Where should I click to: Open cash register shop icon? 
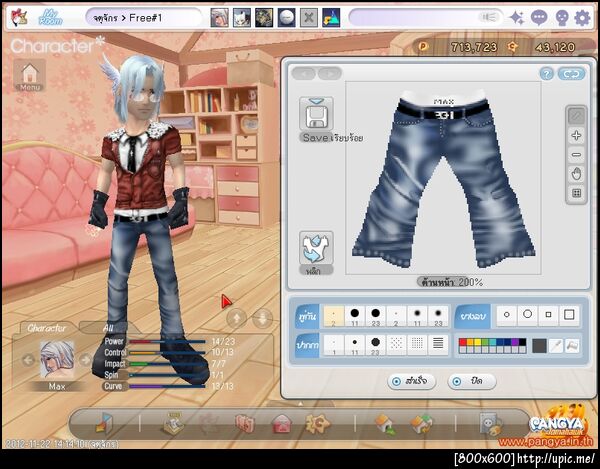click(x=173, y=423)
